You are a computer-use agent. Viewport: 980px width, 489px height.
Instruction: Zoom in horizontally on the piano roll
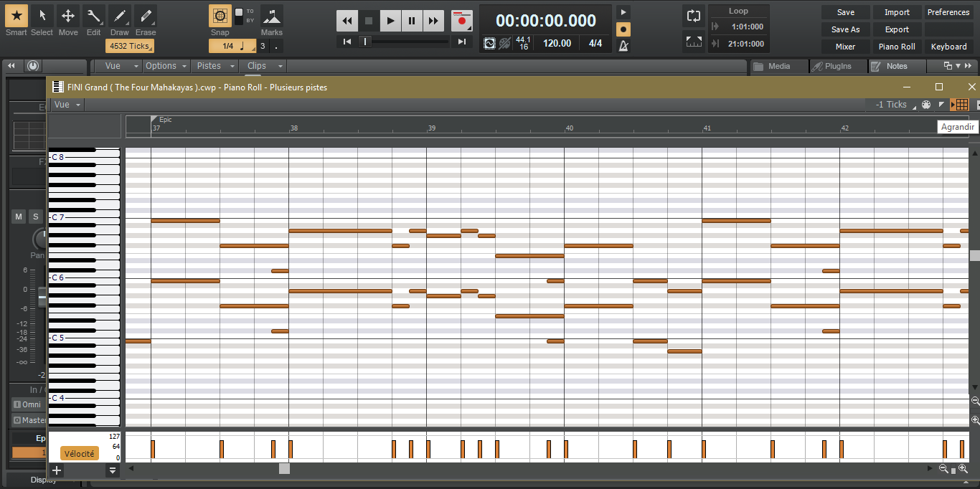pos(963,469)
